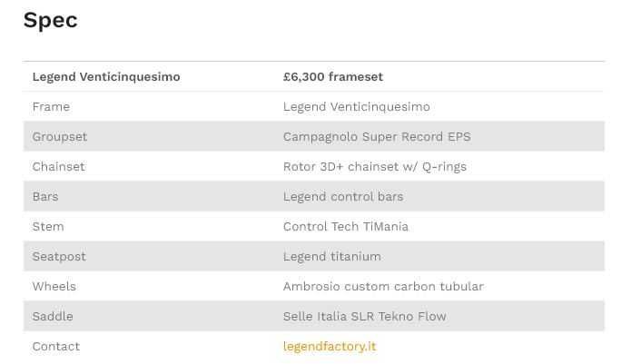The image size is (621, 364).
Task: Select the Legend titanium value
Action: 332,257
